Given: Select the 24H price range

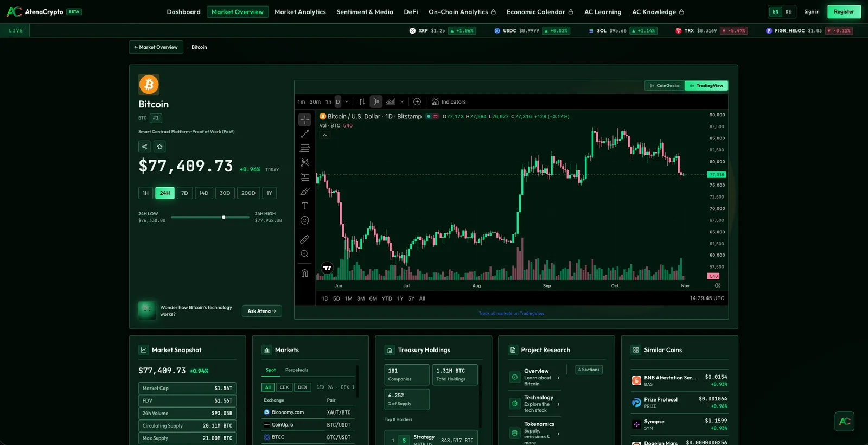Looking at the screenshot, I should click(165, 193).
